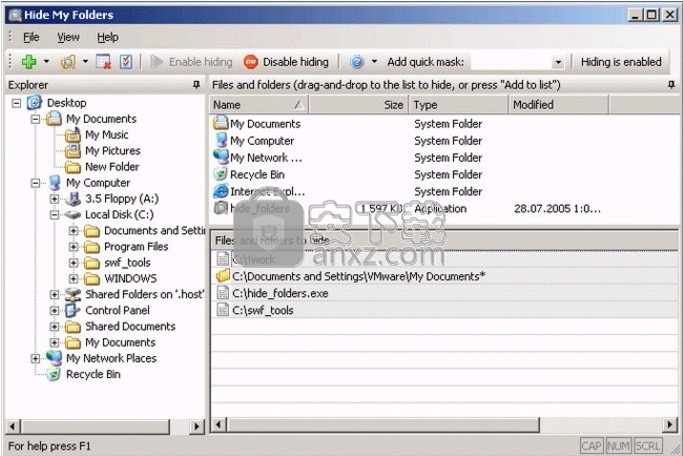Click pushpin icon of Files and folders panel
Image resolution: width=683 pixels, height=456 pixels.
(671, 84)
